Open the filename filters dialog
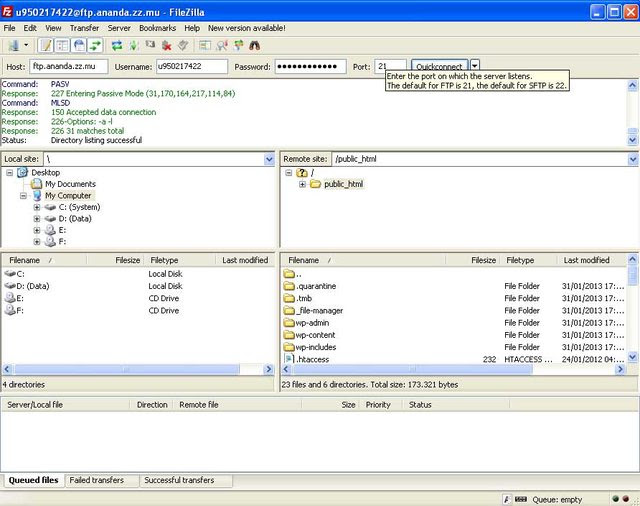The height and width of the screenshot is (506, 640). click(204, 45)
